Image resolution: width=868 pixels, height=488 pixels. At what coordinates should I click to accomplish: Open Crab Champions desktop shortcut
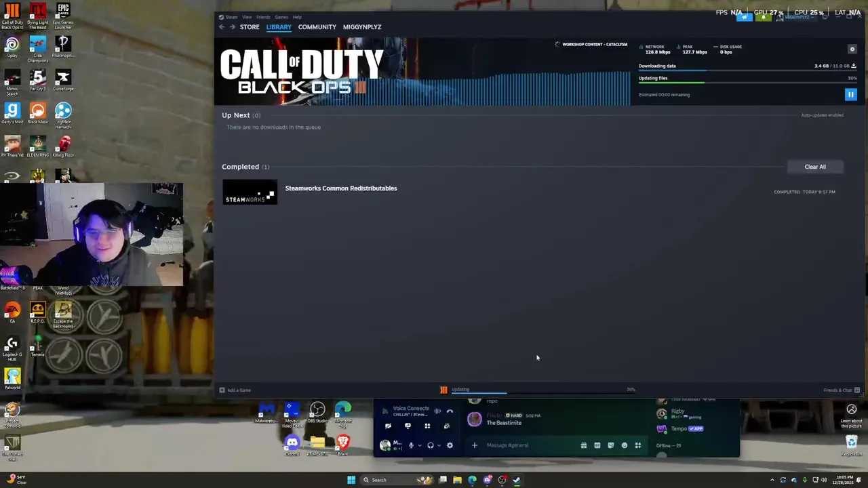[38, 49]
